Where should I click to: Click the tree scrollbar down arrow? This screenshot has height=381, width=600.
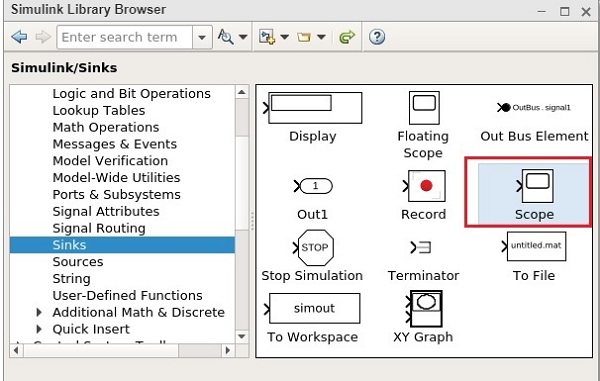click(x=241, y=337)
